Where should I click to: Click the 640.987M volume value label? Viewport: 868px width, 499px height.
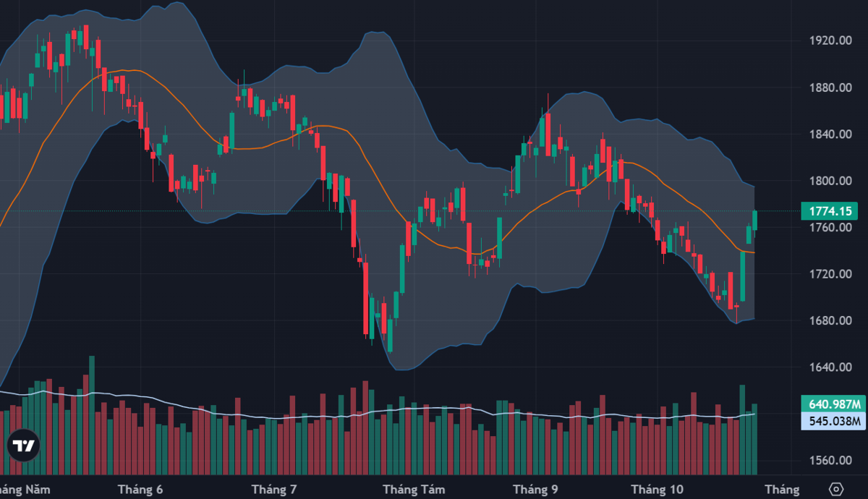[832, 404]
